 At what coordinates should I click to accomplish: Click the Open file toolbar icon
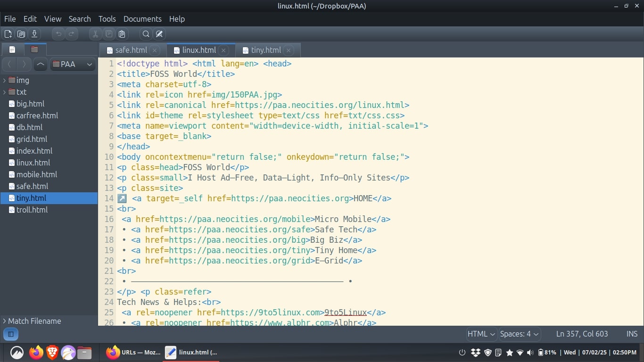coord(21,34)
